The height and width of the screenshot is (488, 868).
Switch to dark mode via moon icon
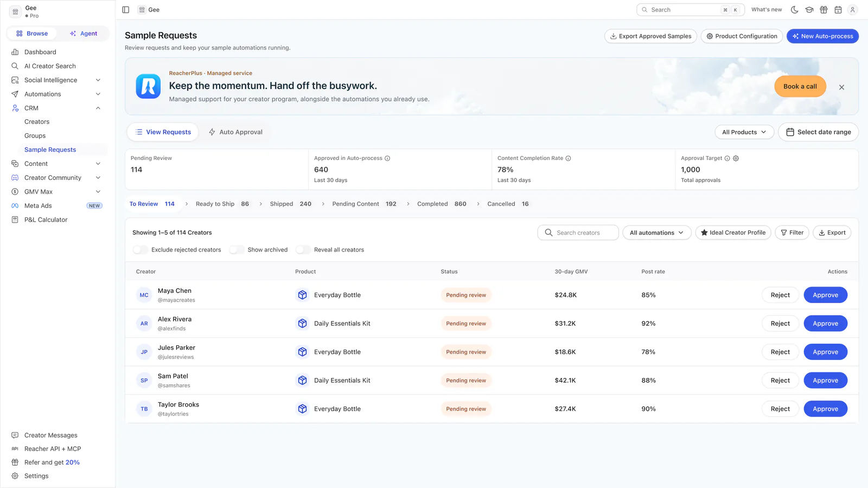pos(795,10)
